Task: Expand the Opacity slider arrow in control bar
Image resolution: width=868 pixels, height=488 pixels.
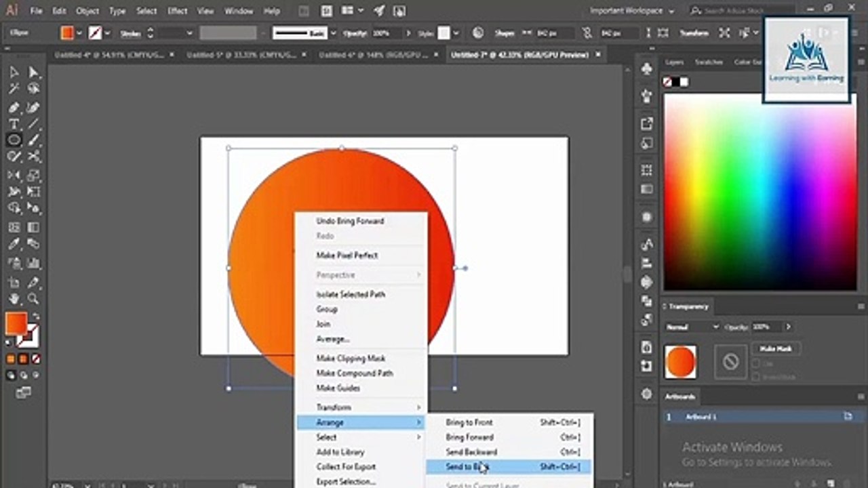Action: click(408, 33)
